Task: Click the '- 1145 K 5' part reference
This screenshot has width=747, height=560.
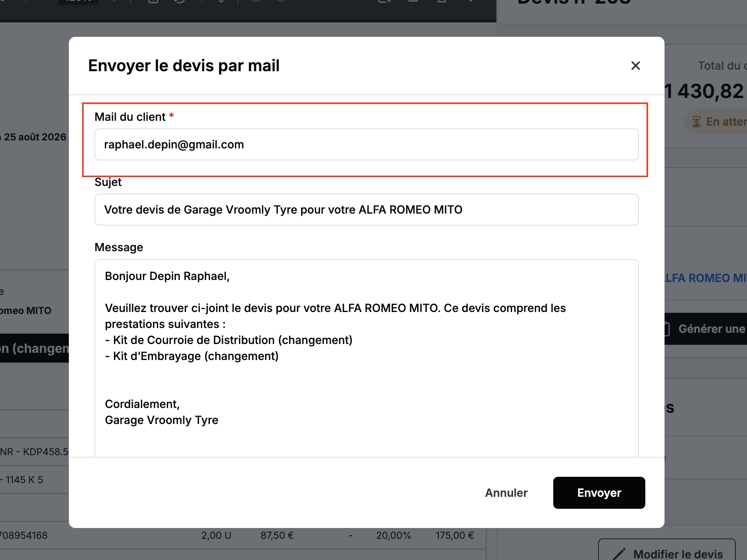Action: pyautogui.click(x=22, y=480)
